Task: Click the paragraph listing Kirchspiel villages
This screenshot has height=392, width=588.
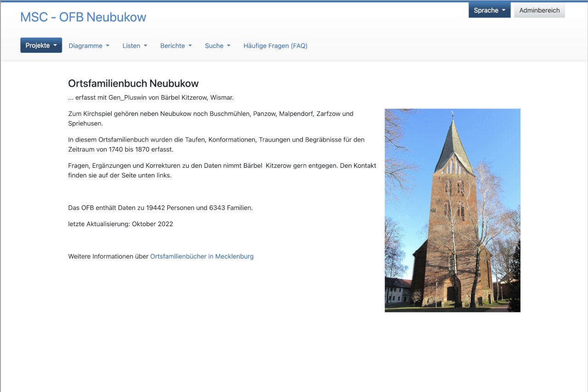Action: pos(210,118)
